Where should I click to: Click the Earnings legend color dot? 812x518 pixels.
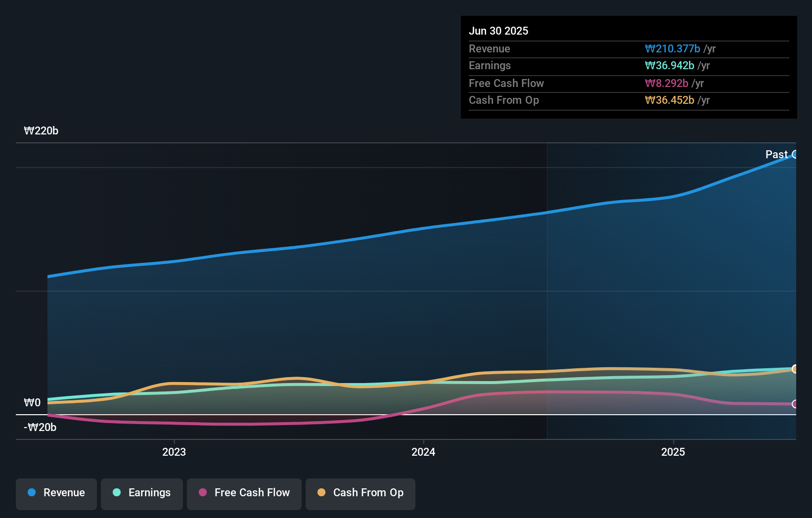tap(116, 492)
